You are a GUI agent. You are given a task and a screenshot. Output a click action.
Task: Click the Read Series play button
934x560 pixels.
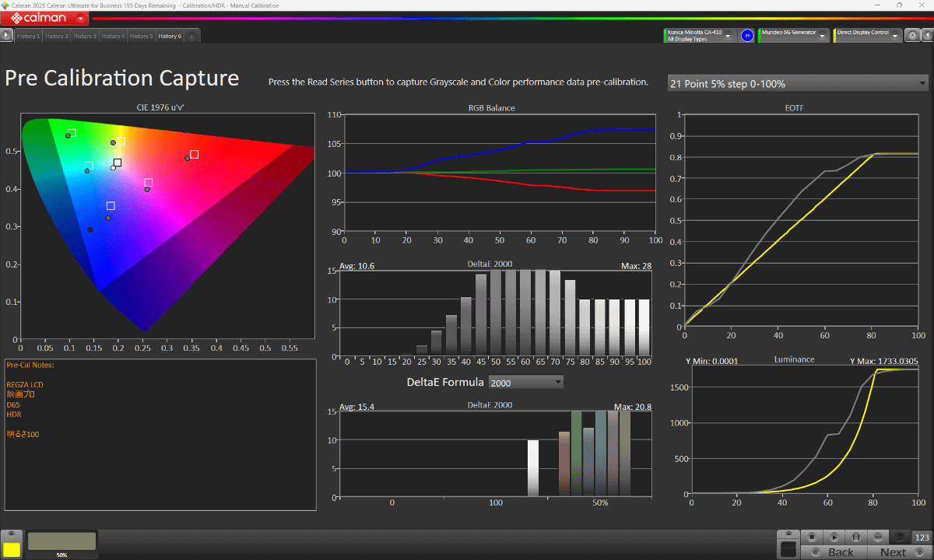(x=834, y=537)
